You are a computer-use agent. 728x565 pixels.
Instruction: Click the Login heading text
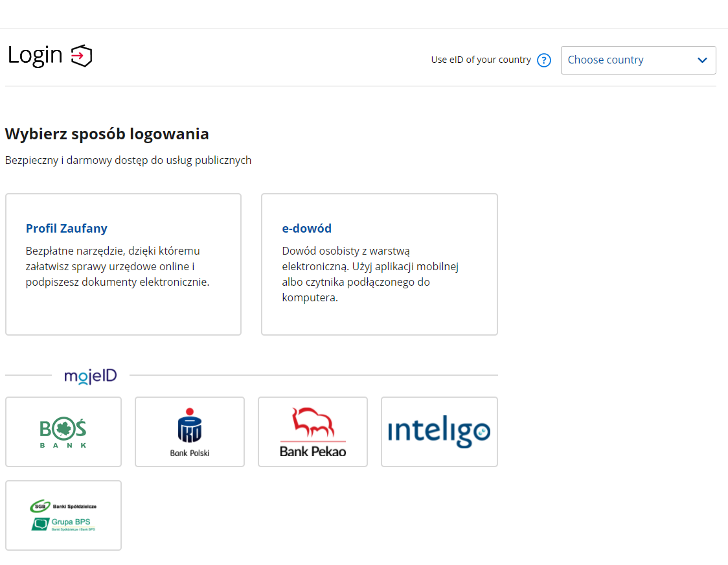click(x=35, y=56)
